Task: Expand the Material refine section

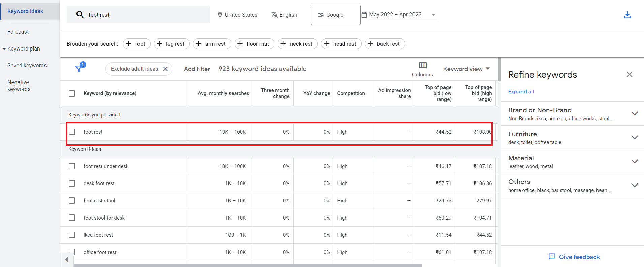Action: 634,161
